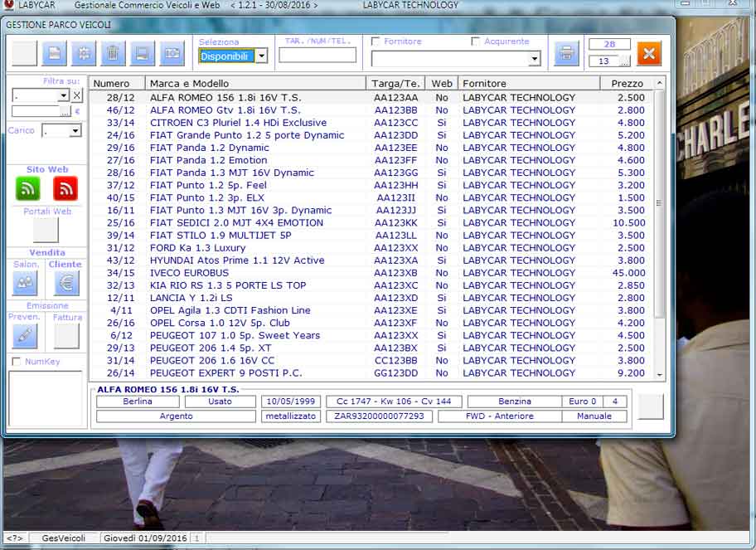This screenshot has height=550, width=756.
Task: Click the blank Fattura button
Action: pyautogui.click(x=66, y=336)
